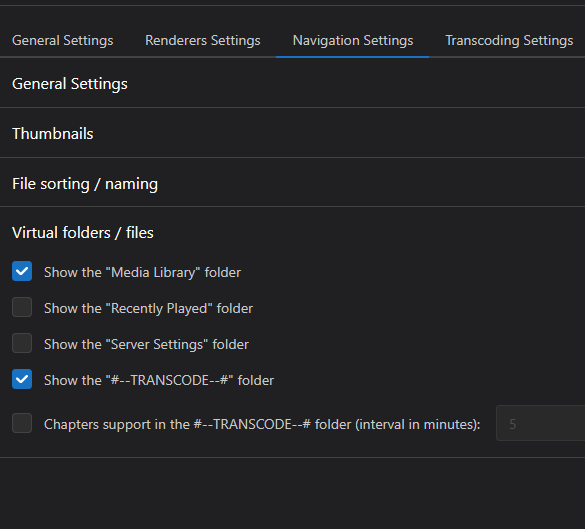Enable Chapters support in the TRANSCODE folder
This screenshot has width=585, height=529.
tap(22, 423)
